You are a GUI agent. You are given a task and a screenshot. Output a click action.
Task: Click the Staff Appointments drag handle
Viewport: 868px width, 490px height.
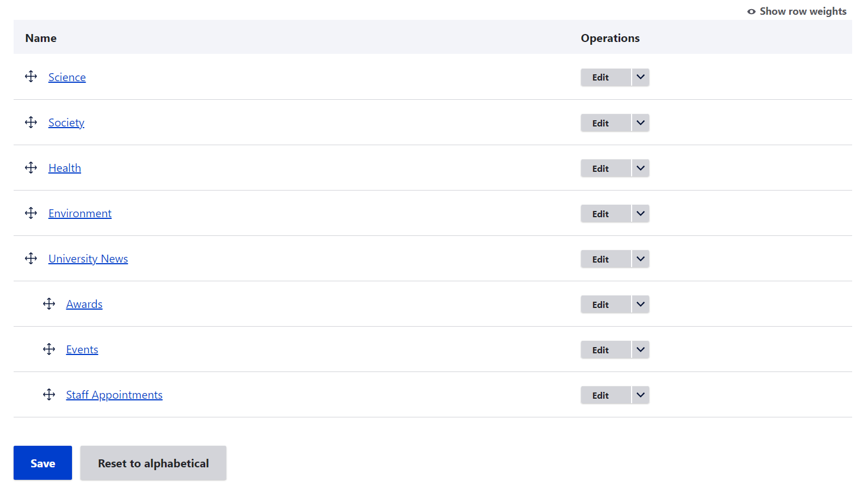pyautogui.click(x=49, y=395)
